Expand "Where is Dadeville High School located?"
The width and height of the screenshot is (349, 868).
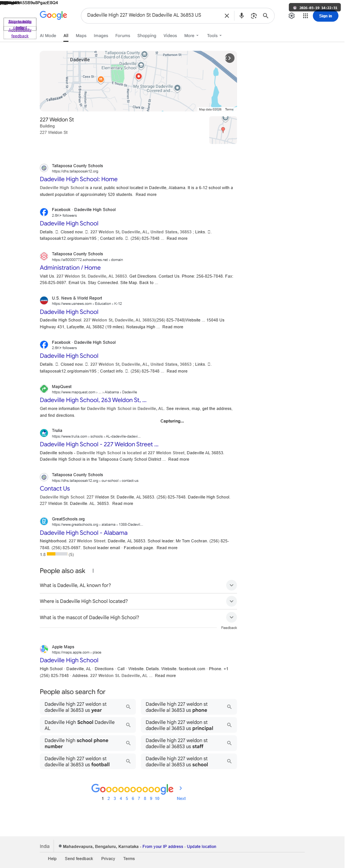click(138, 601)
